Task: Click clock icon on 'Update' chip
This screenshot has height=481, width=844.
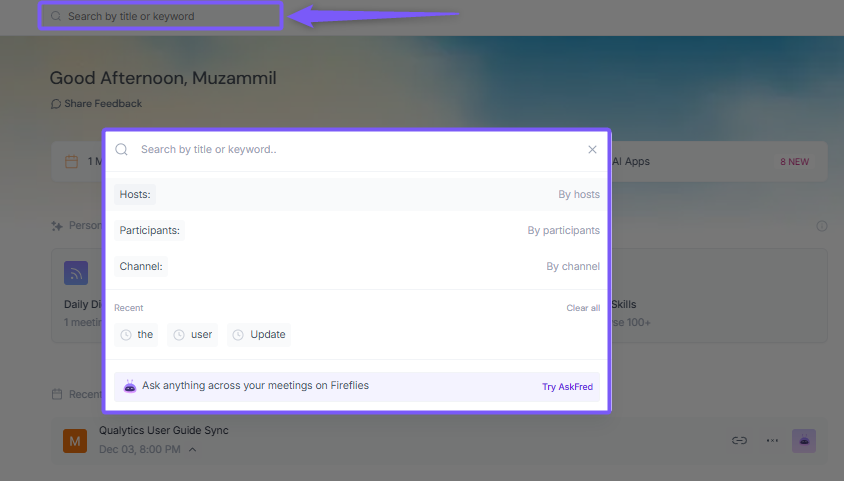Action: point(238,335)
